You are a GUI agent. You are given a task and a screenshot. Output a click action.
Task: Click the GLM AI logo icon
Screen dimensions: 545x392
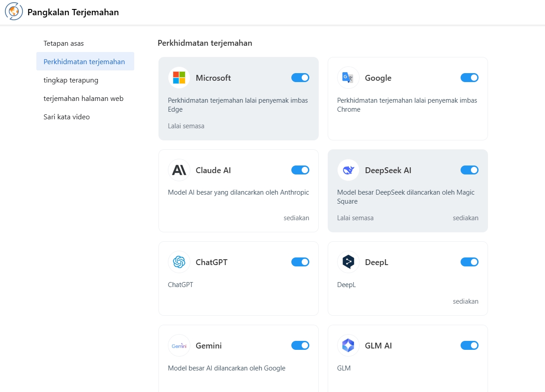[x=348, y=345]
